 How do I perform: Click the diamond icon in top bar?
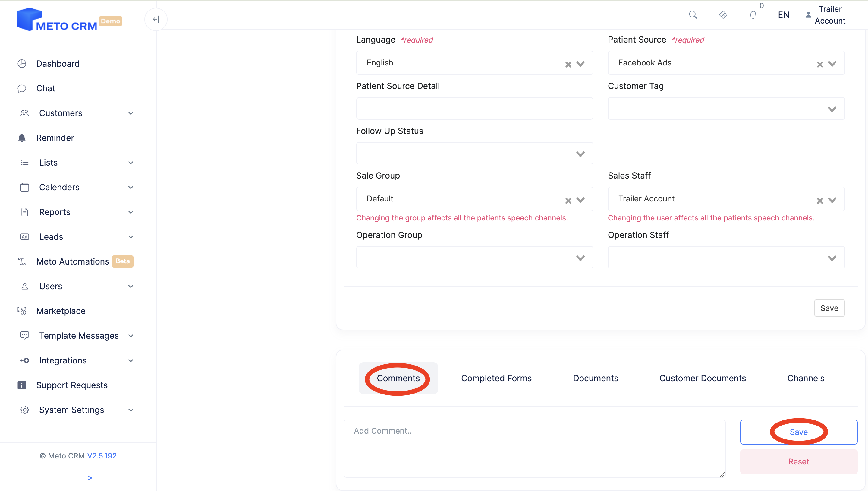723,15
